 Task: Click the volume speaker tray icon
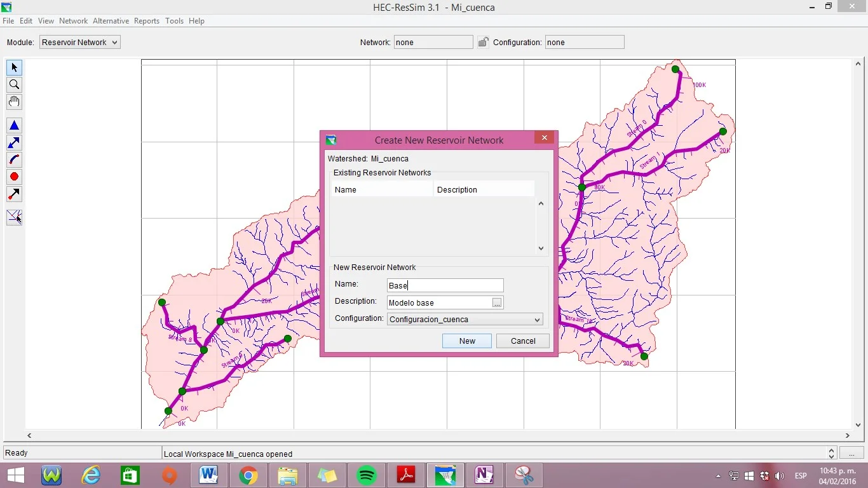(780, 476)
